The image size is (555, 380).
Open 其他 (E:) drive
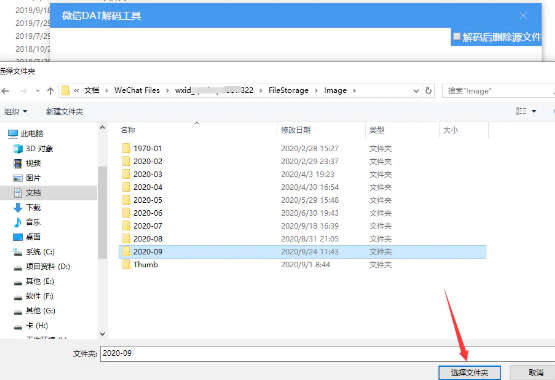pyautogui.click(x=34, y=281)
